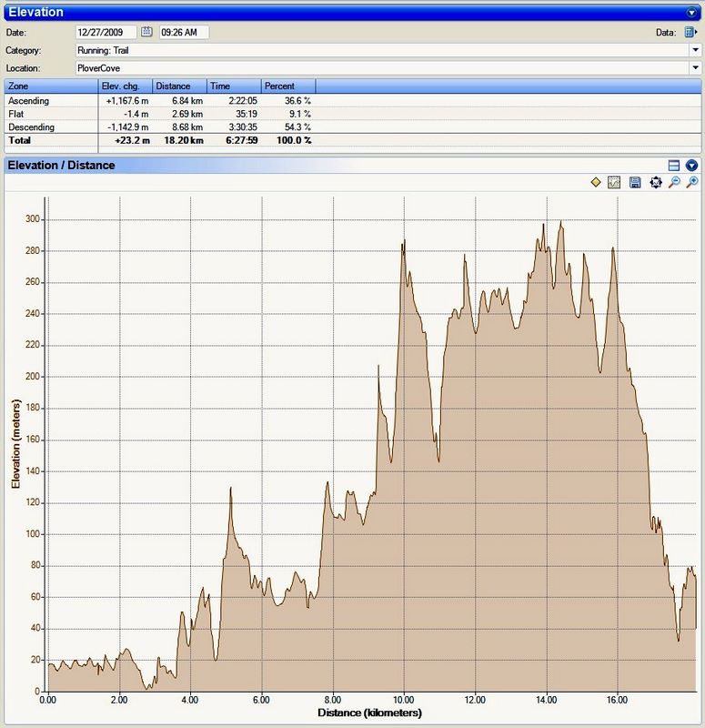Open the Location dropdown arrow
The image size is (705, 728).
point(694,67)
